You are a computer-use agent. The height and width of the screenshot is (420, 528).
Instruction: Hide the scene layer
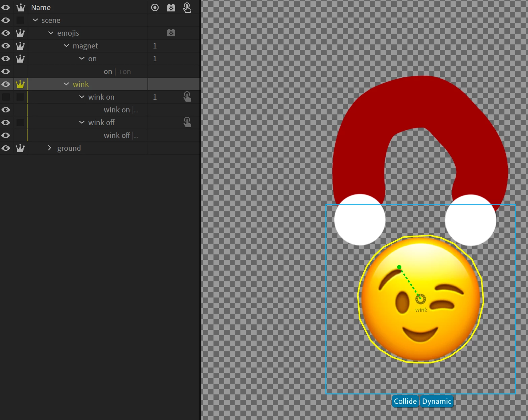pos(6,20)
